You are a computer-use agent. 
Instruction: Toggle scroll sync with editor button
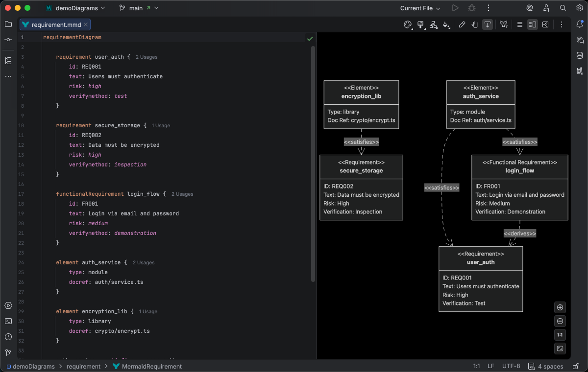[488, 24]
